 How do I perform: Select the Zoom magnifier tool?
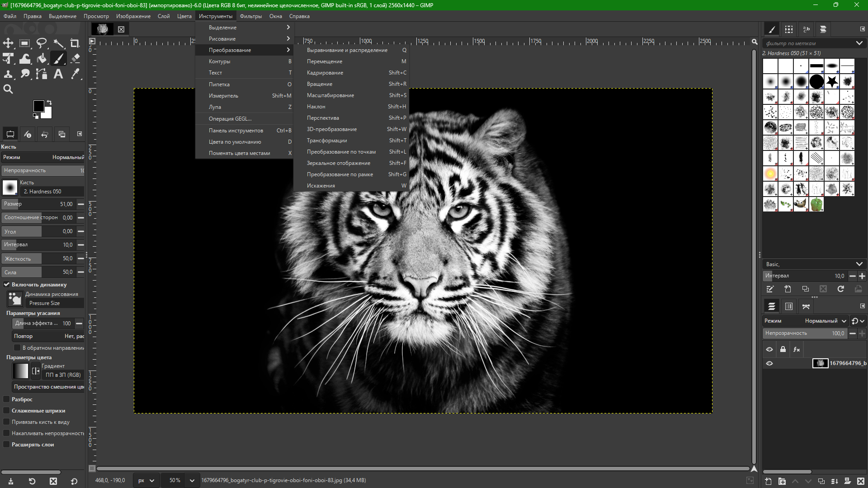point(8,89)
